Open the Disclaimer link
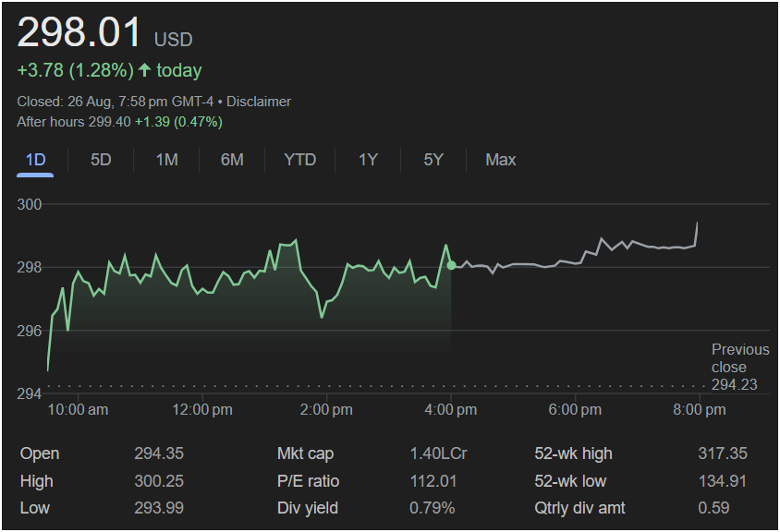The height and width of the screenshot is (532, 780). [259, 102]
